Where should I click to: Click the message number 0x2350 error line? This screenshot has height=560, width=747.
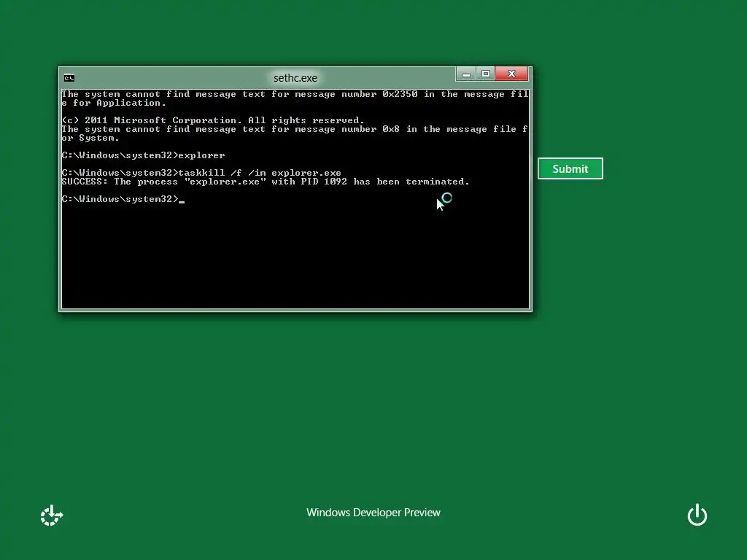point(295,98)
